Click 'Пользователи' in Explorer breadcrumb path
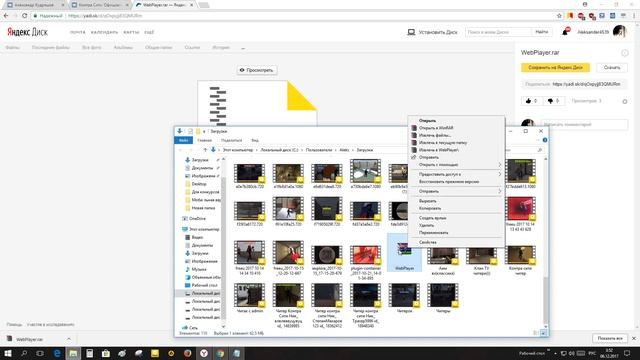 tap(319, 150)
